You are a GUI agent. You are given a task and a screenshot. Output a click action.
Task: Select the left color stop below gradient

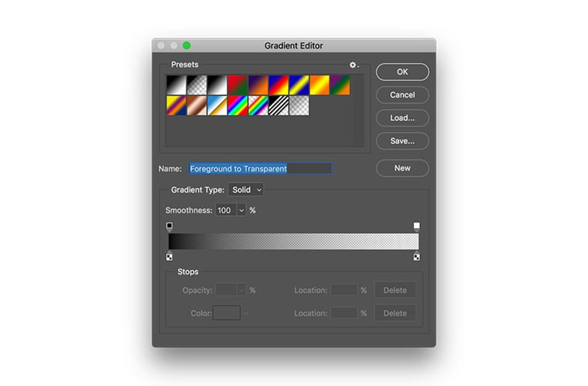click(x=169, y=256)
